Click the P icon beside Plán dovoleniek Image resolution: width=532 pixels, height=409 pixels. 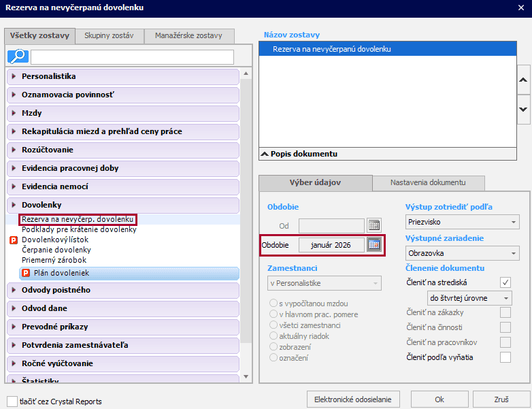(x=26, y=273)
